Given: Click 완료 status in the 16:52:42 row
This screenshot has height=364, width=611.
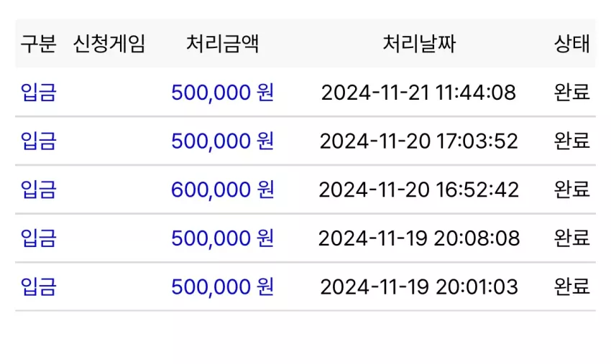Looking at the screenshot, I should tap(571, 190).
